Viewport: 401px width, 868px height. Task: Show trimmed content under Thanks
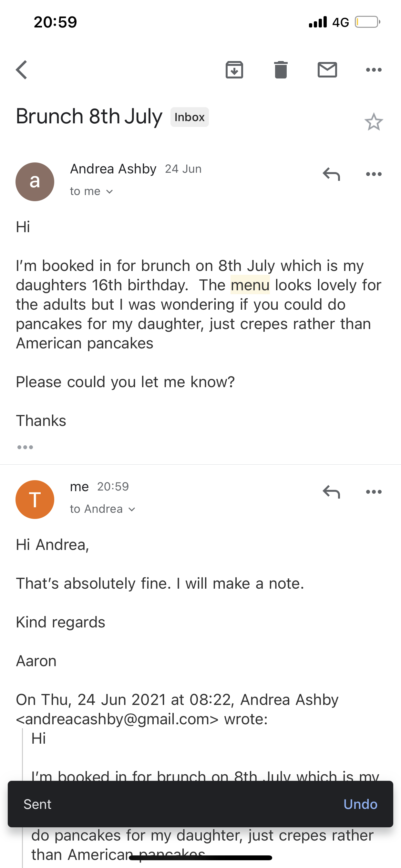[x=25, y=447]
